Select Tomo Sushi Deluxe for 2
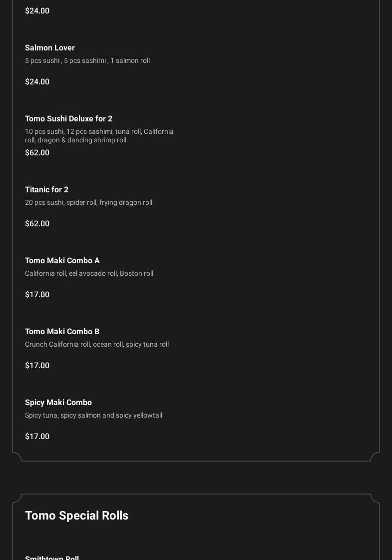The width and height of the screenshot is (392, 560). tap(68, 119)
